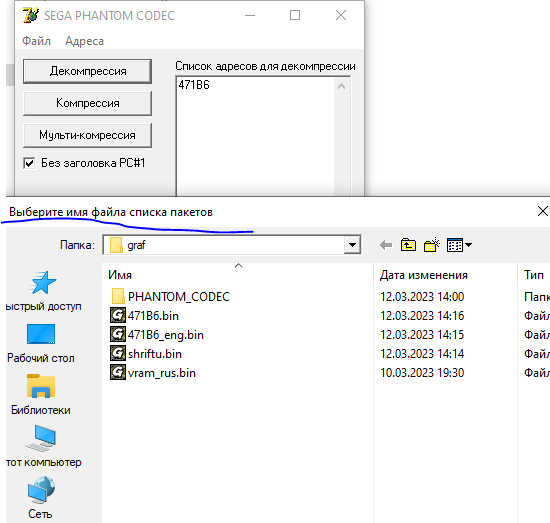Sort by the Тип column header
The width and height of the screenshot is (550, 523).
(x=534, y=275)
